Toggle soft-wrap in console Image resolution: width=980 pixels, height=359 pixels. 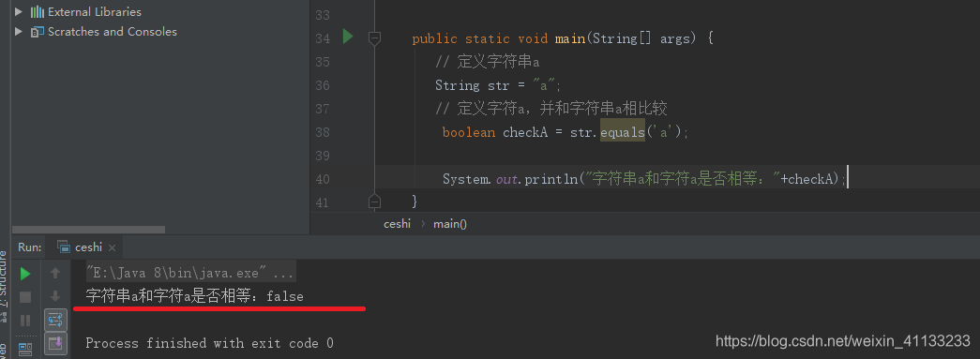click(55, 320)
